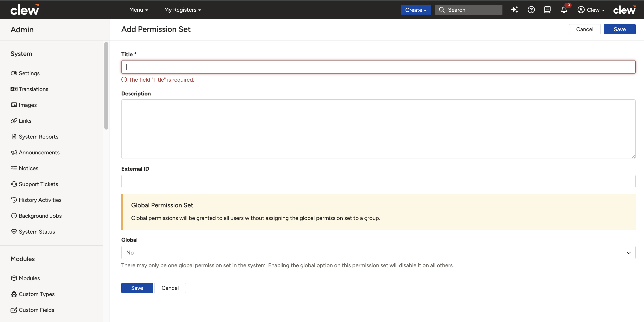Click the sidebar vertical scrollbar

106,86
